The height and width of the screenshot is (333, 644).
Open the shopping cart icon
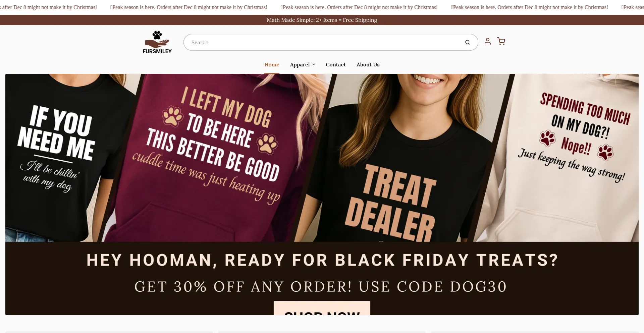[x=501, y=41]
